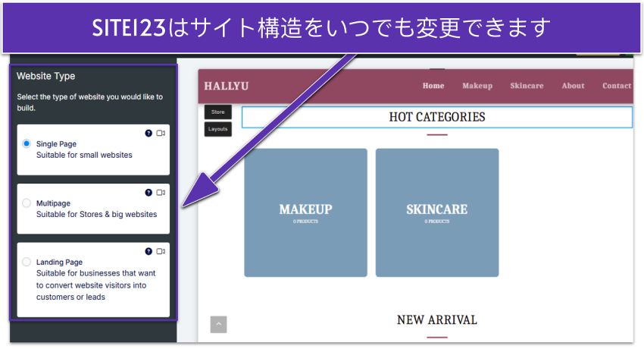Open help for Landing Page option

[148, 251]
